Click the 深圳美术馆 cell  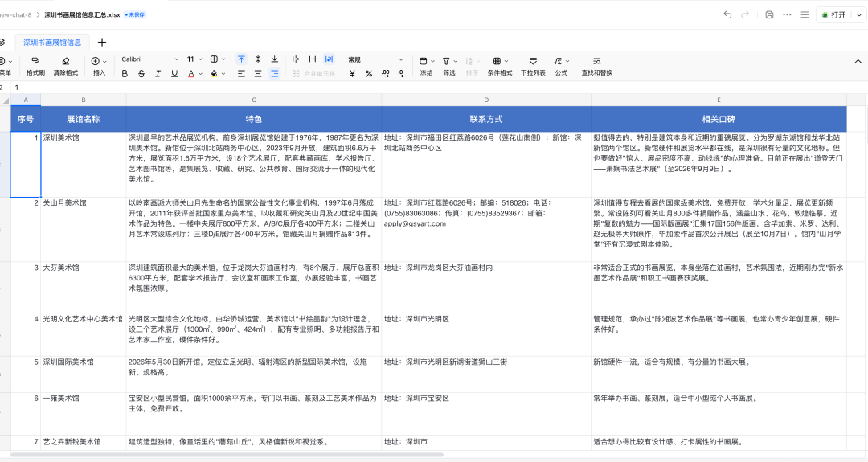click(x=83, y=165)
